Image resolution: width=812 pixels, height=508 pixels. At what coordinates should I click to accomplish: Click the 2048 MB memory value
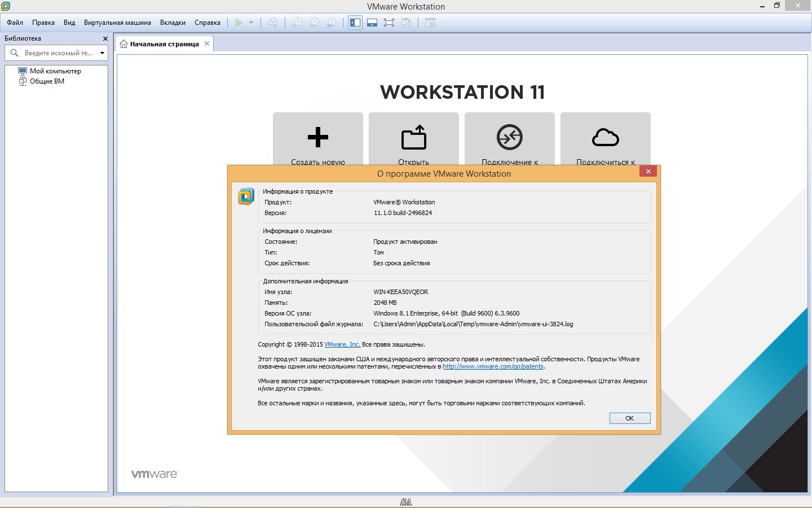coord(385,303)
